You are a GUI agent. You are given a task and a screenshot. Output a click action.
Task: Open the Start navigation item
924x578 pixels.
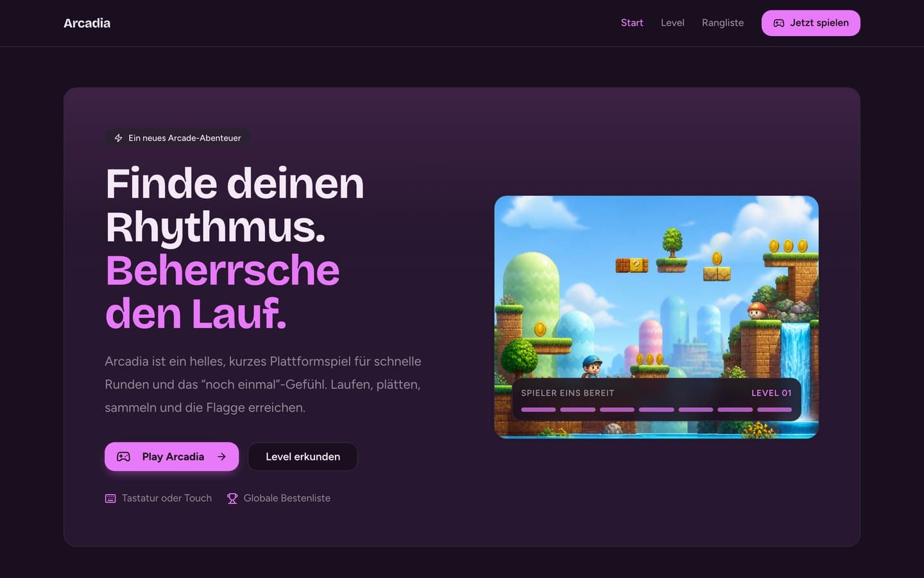(x=632, y=23)
